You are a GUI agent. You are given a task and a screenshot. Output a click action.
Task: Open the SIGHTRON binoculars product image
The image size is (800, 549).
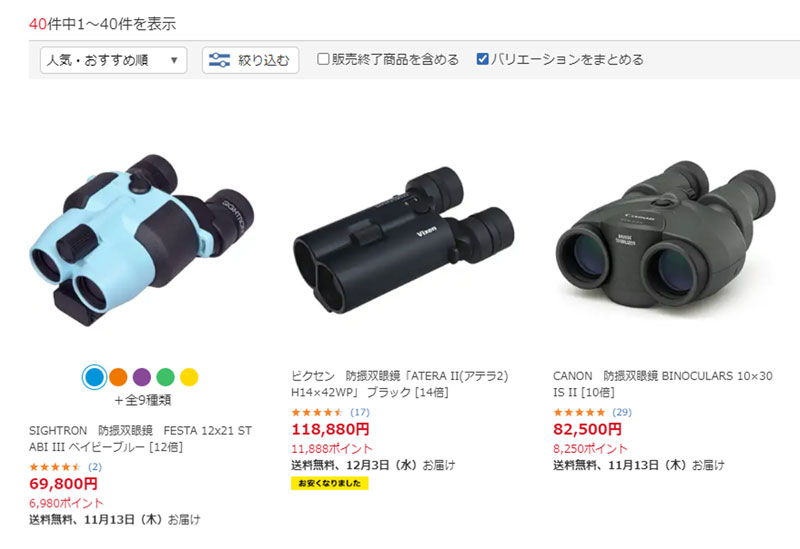(142, 240)
